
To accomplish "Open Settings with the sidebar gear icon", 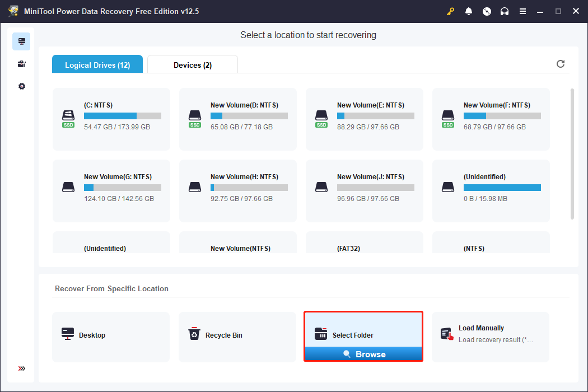I will 21,86.
